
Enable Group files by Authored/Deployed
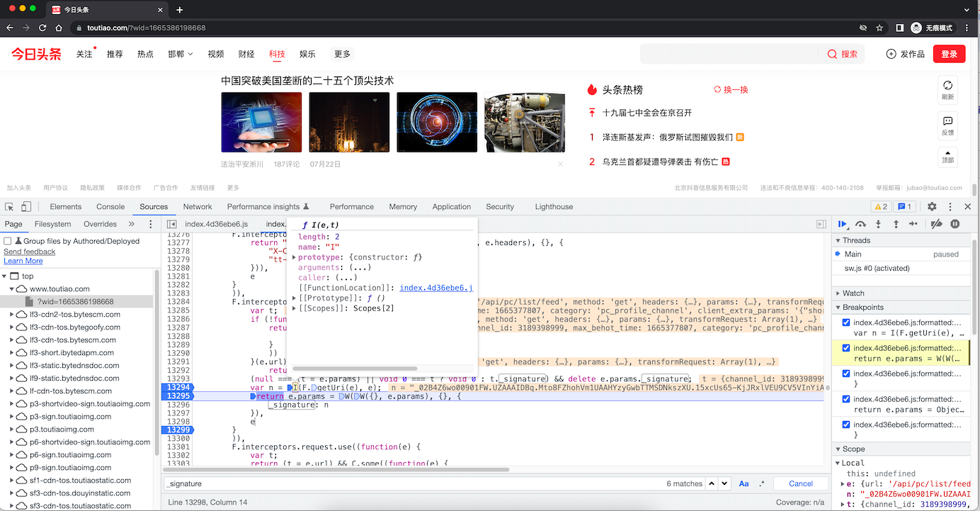(x=8, y=241)
